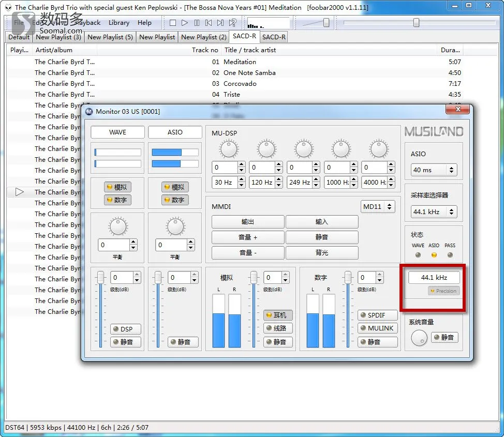This screenshot has width=504, height=437.
Task: Click the Play icon in foobar2000 toolbar
Action: (x=185, y=23)
